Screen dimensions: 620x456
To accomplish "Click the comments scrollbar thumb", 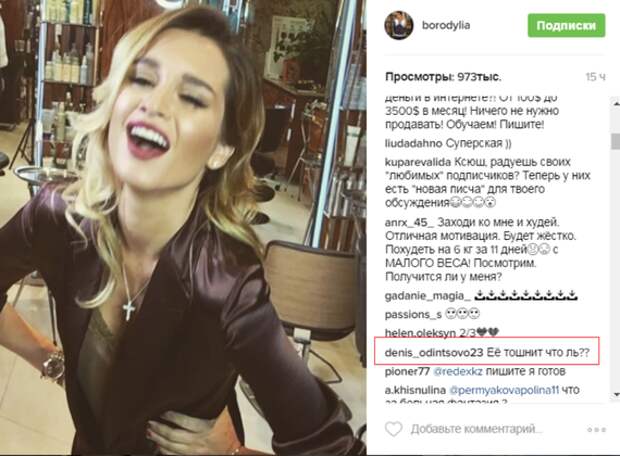I will click(x=615, y=141).
